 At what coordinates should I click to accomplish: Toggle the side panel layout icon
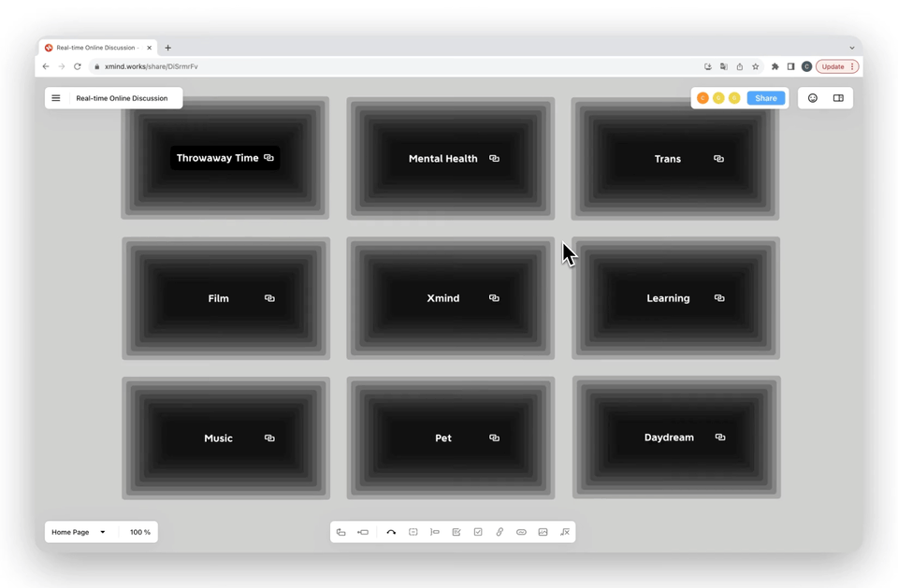click(x=838, y=98)
